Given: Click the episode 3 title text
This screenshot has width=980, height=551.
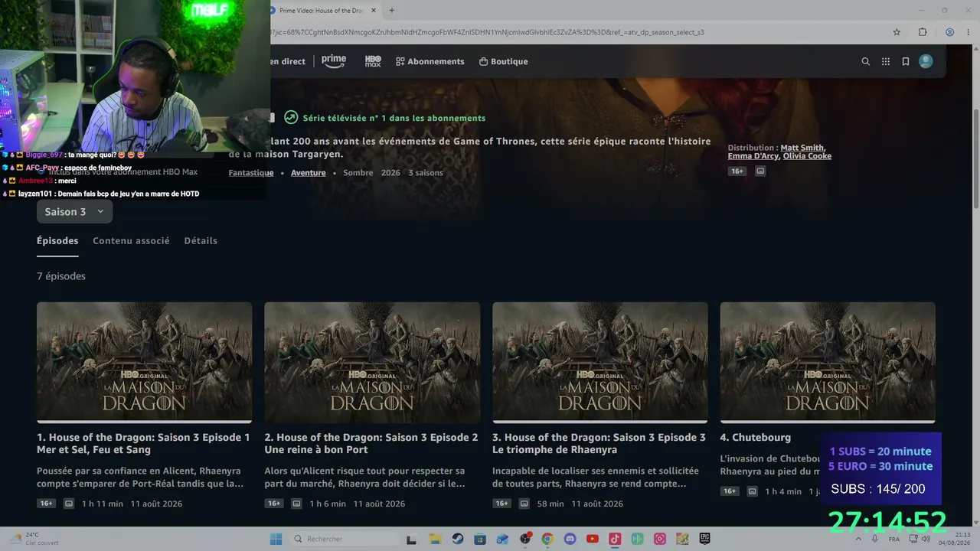Looking at the screenshot, I should coord(599,443).
